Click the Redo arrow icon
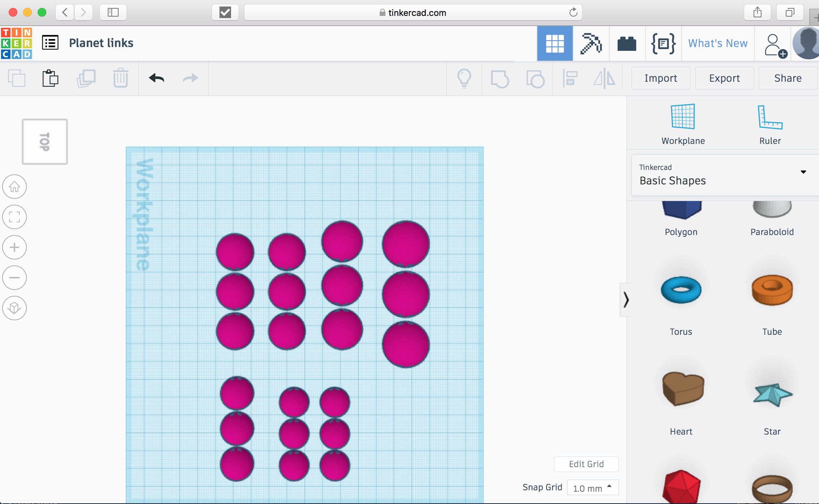819x504 pixels. [189, 78]
